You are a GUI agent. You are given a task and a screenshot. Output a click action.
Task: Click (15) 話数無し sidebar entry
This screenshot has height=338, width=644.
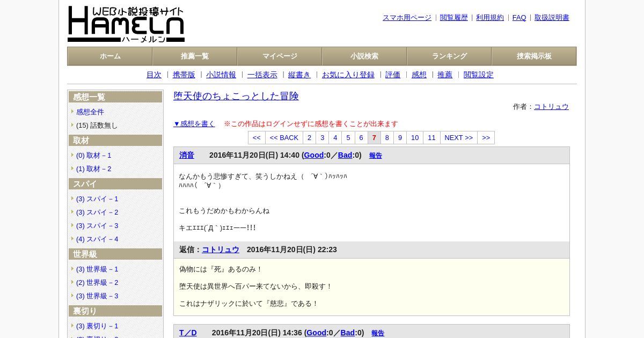tap(97, 126)
